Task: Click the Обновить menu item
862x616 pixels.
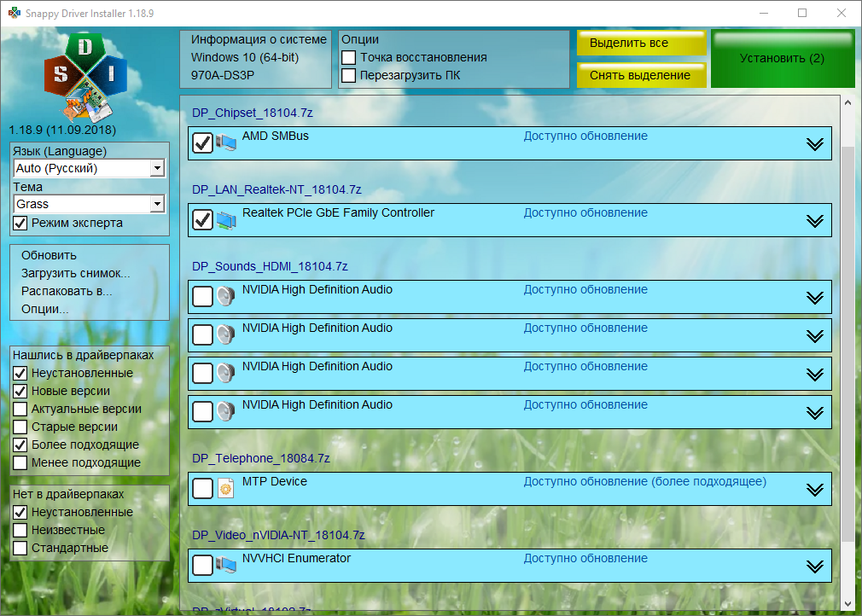Action: tap(49, 255)
